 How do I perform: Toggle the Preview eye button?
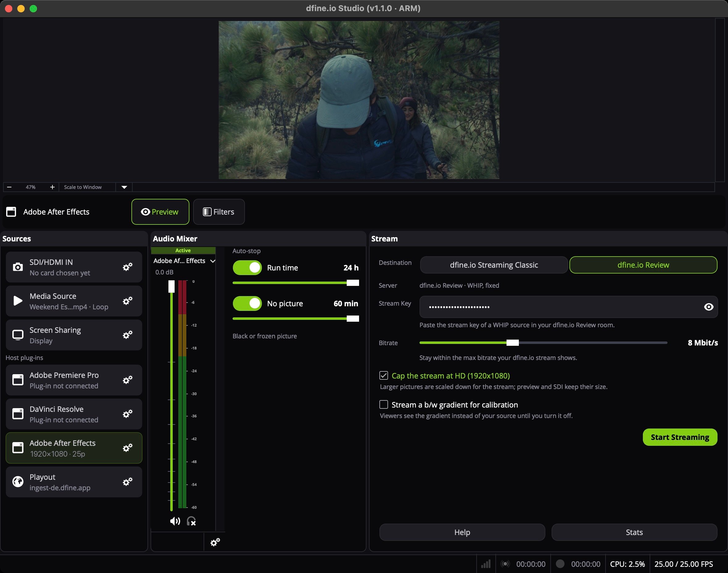[x=160, y=212]
